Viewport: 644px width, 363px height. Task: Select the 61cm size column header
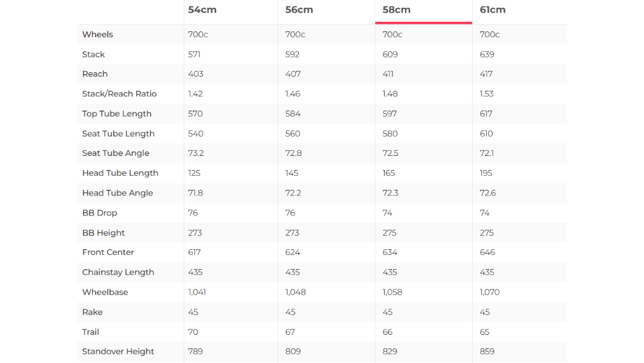point(493,10)
